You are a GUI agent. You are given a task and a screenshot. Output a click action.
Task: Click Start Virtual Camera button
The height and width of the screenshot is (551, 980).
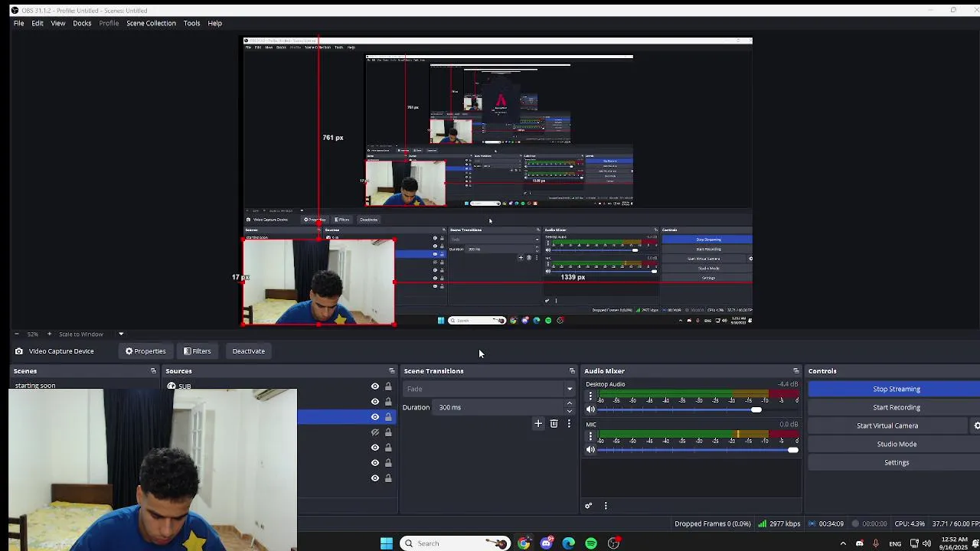click(887, 425)
